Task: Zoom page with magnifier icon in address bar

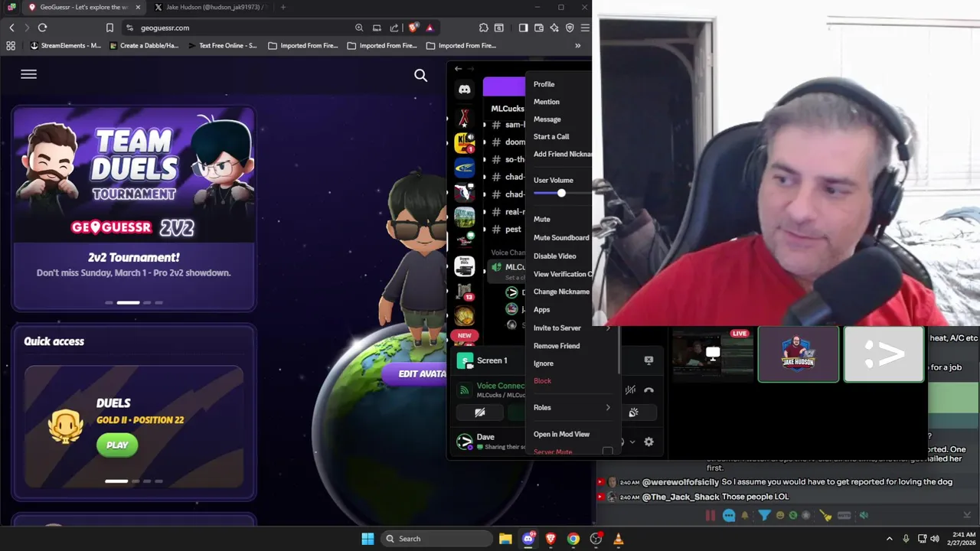Action: pyautogui.click(x=359, y=28)
